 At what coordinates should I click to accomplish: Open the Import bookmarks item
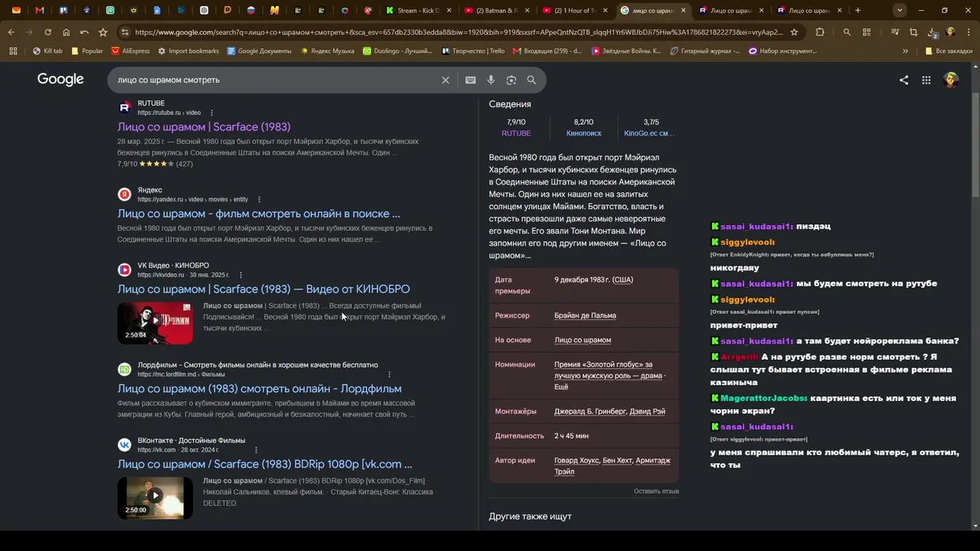tap(188, 51)
